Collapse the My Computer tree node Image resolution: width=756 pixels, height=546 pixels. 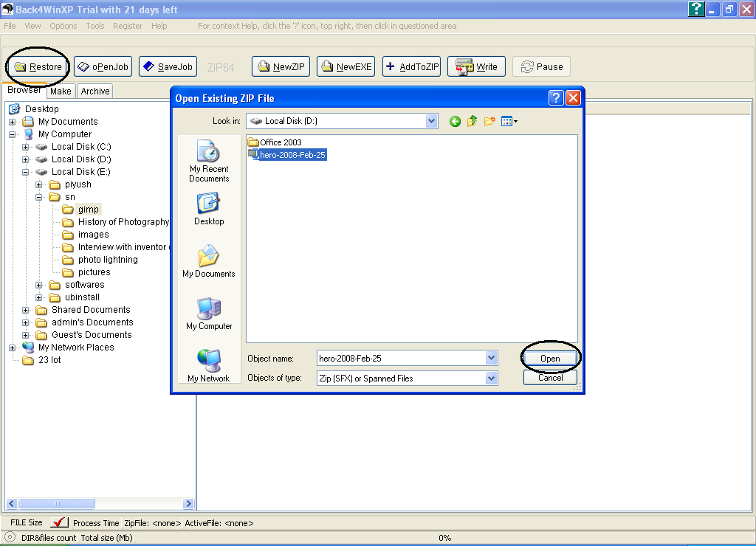click(12, 134)
